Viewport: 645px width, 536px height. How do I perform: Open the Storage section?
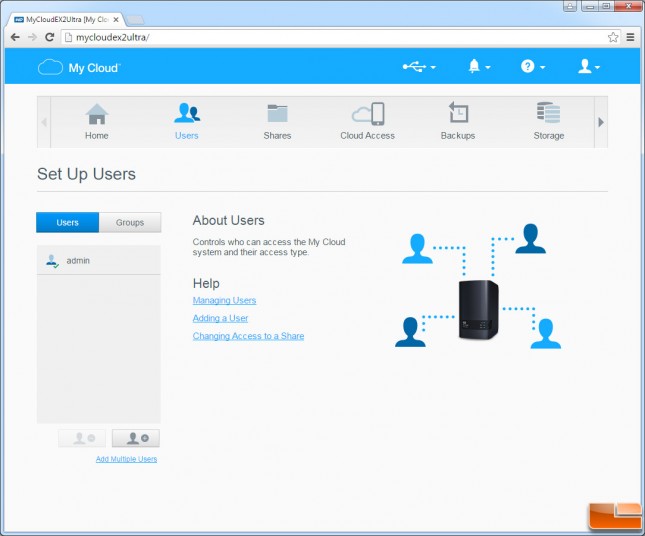pyautogui.click(x=548, y=122)
